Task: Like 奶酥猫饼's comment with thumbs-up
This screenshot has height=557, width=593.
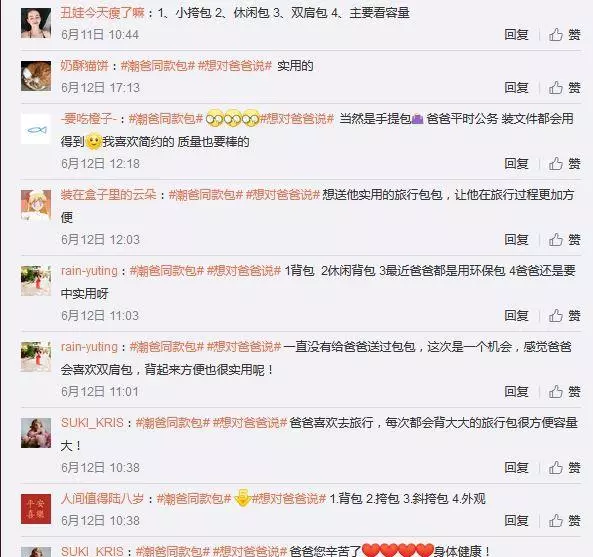Action: pos(565,88)
